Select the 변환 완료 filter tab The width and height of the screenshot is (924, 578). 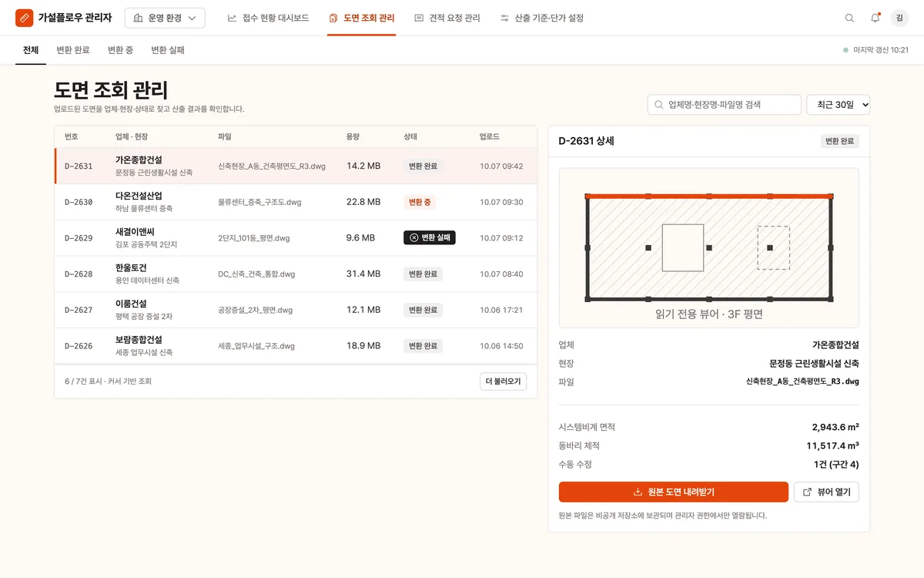coord(73,50)
